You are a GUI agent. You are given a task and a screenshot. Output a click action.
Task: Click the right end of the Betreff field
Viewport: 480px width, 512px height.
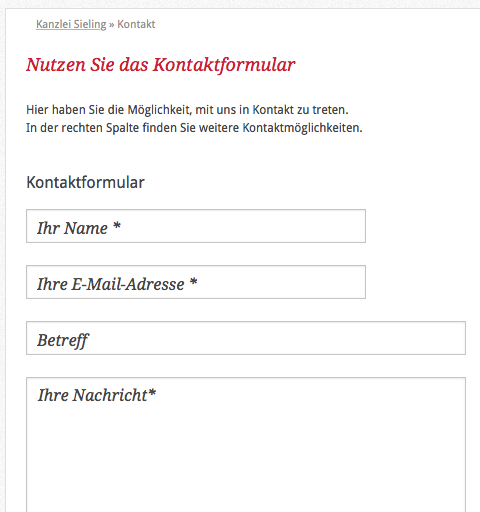point(447,338)
